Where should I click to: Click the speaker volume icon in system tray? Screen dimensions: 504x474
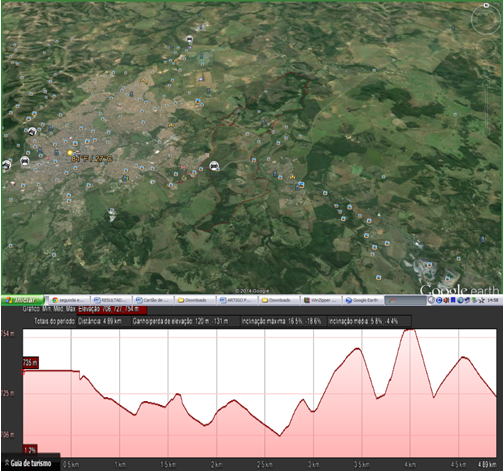(x=446, y=301)
